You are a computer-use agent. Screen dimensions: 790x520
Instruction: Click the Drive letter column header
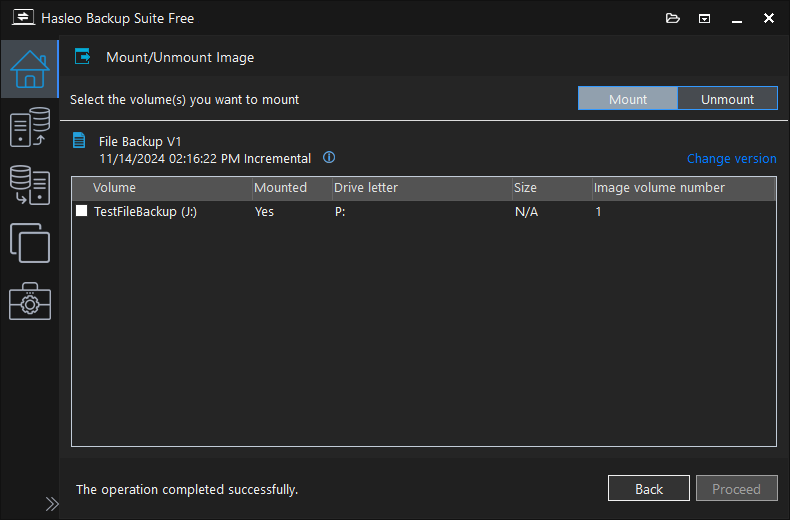pyautogui.click(x=422, y=188)
